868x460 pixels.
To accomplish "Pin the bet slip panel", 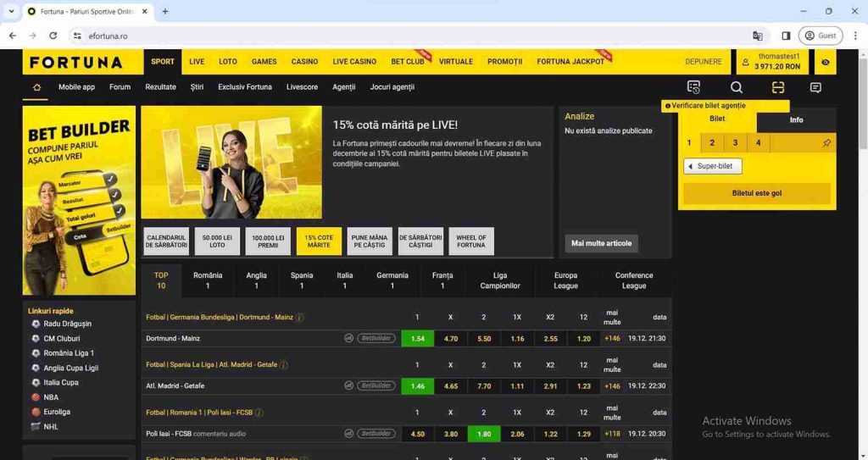I will tap(826, 143).
